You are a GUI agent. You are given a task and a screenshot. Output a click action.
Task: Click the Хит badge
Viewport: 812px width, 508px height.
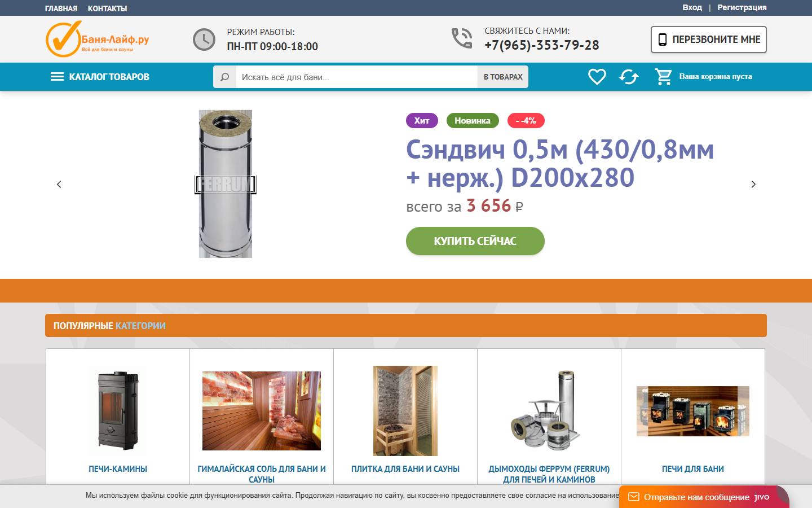[422, 120]
